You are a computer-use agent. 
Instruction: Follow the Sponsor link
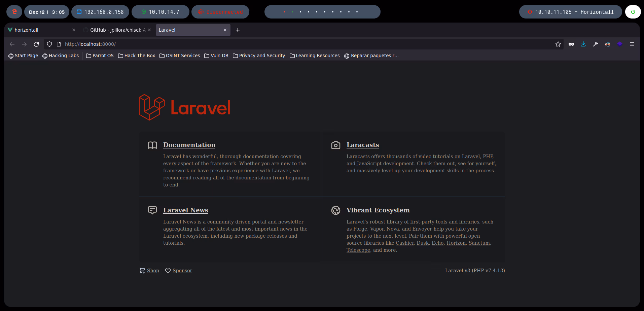coord(182,271)
